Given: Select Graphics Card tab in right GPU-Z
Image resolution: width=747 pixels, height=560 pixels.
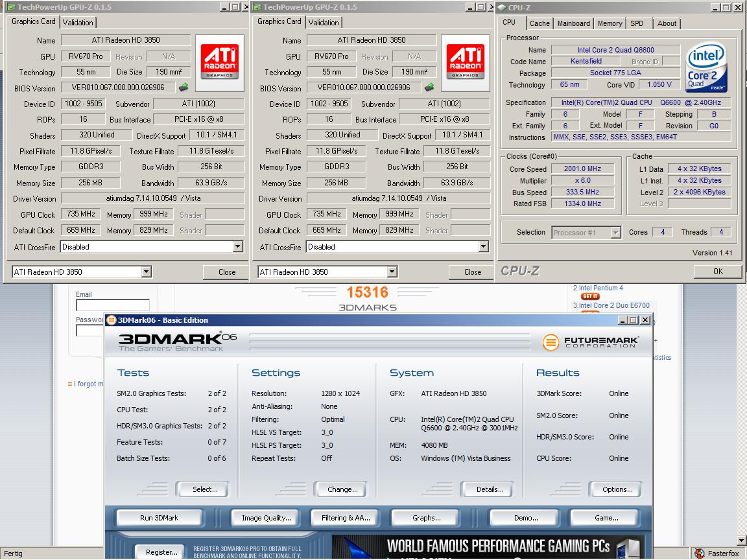Looking at the screenshot, I should [x=279, y=21].
